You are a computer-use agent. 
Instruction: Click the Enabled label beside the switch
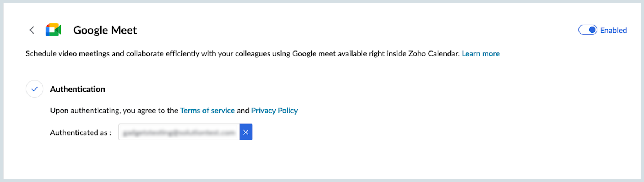click(x=613, y=30)
